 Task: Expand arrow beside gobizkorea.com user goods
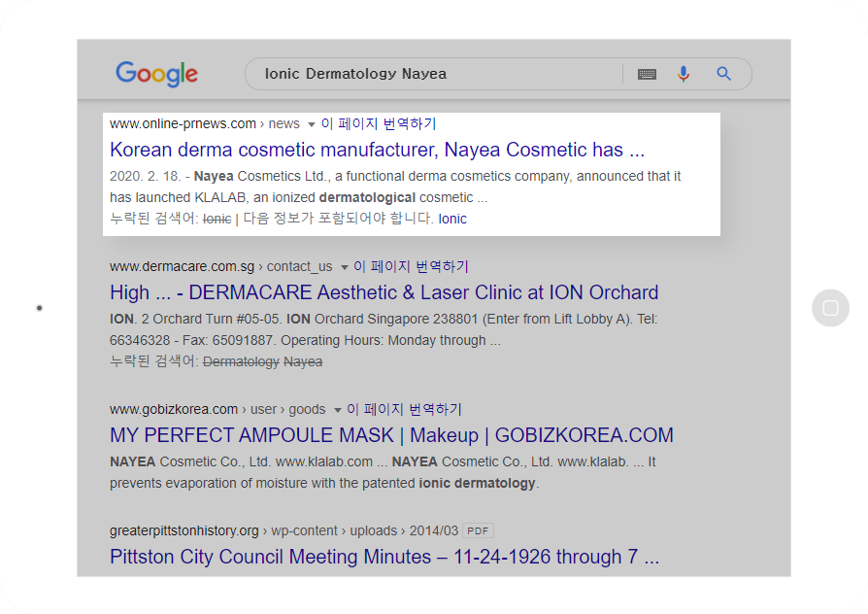tap(337, 410)
